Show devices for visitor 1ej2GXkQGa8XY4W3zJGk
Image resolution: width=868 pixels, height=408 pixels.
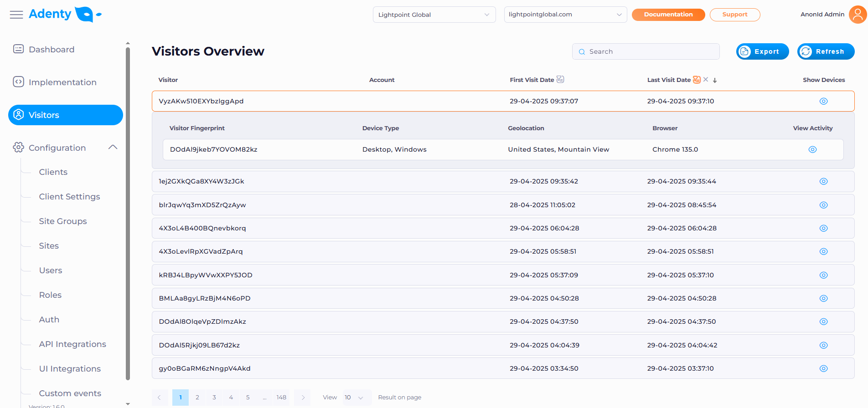point(823,181)
